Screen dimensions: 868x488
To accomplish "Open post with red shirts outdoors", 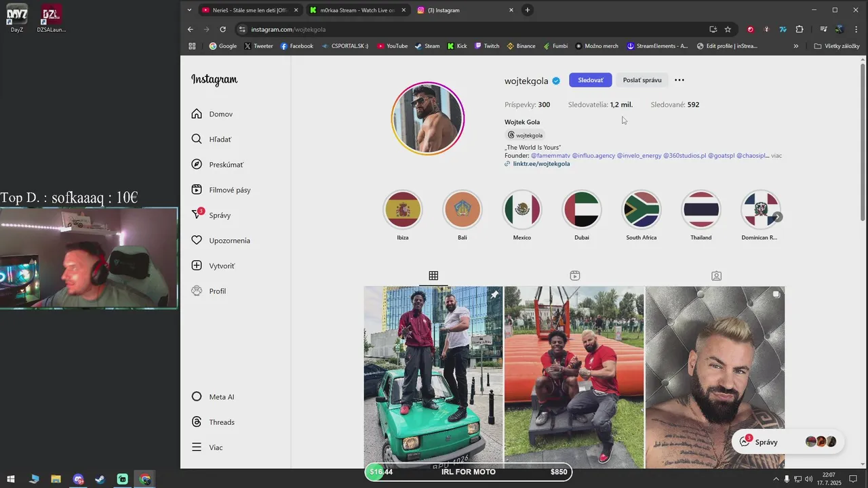I will 574,377.
